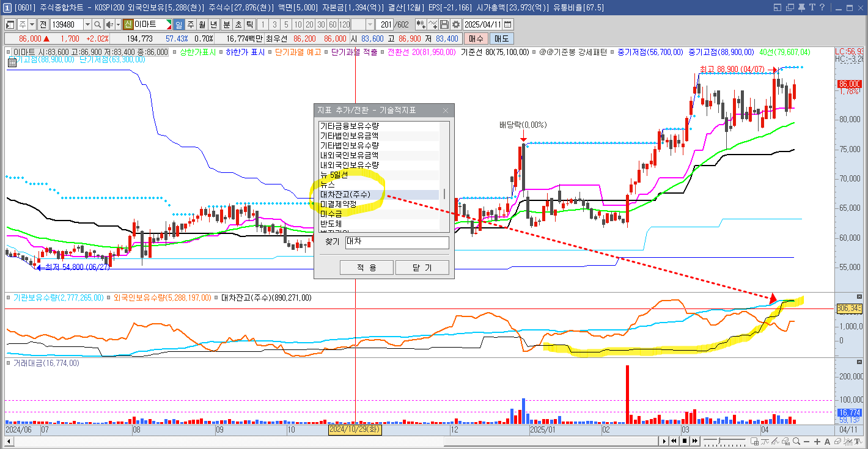Select interval preset 5
The height and width of the screenshot is (449, 868).
point(286,24)
